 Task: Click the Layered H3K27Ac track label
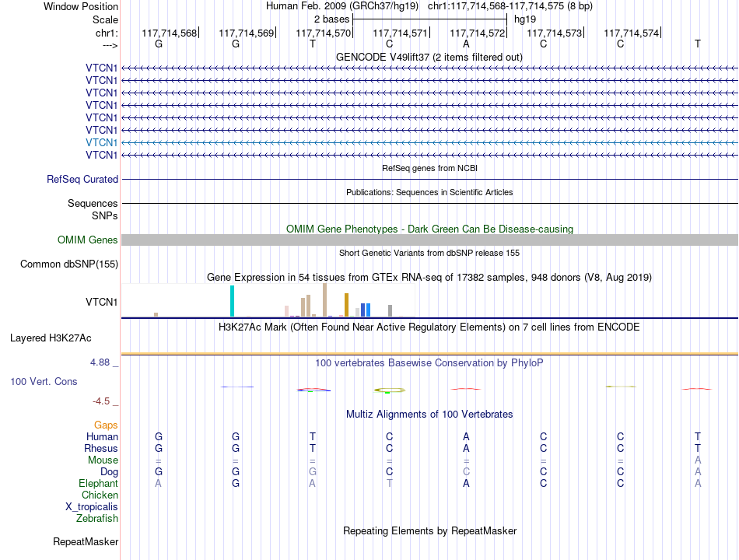point(51,338)
